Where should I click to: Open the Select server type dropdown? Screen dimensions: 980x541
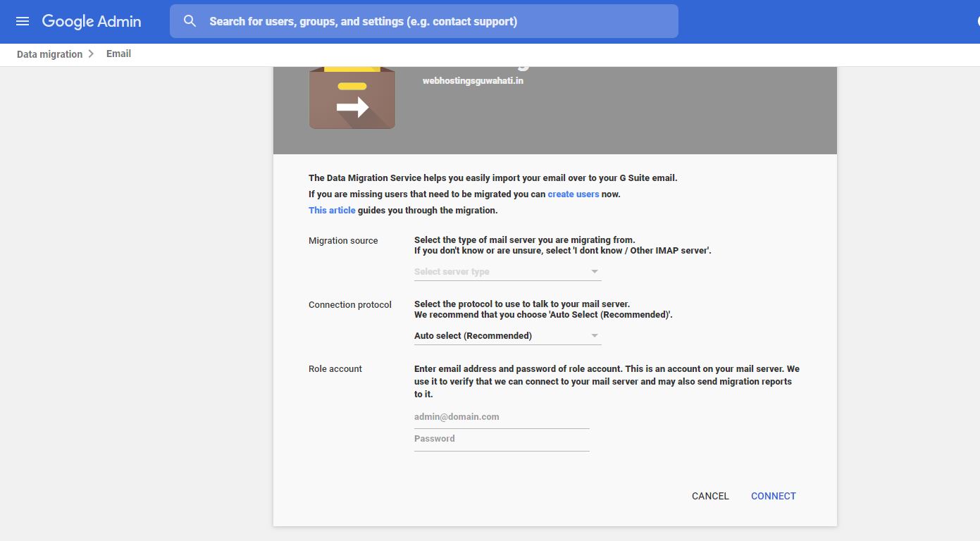pyautogui.click(x=507, y=271)
